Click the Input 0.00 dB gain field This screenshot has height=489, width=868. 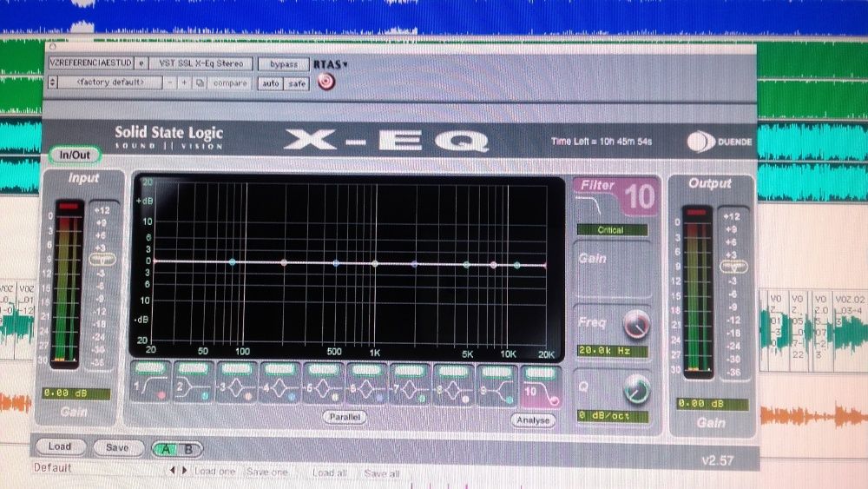click(x=76, y=393)
